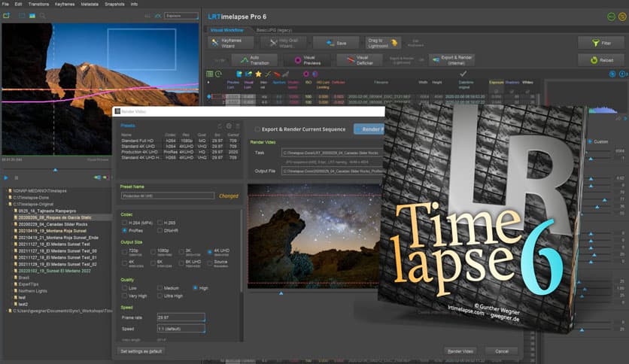Click the red diagonal tool icon after star
The image size is (629, 364).
(x=276, y=74)
